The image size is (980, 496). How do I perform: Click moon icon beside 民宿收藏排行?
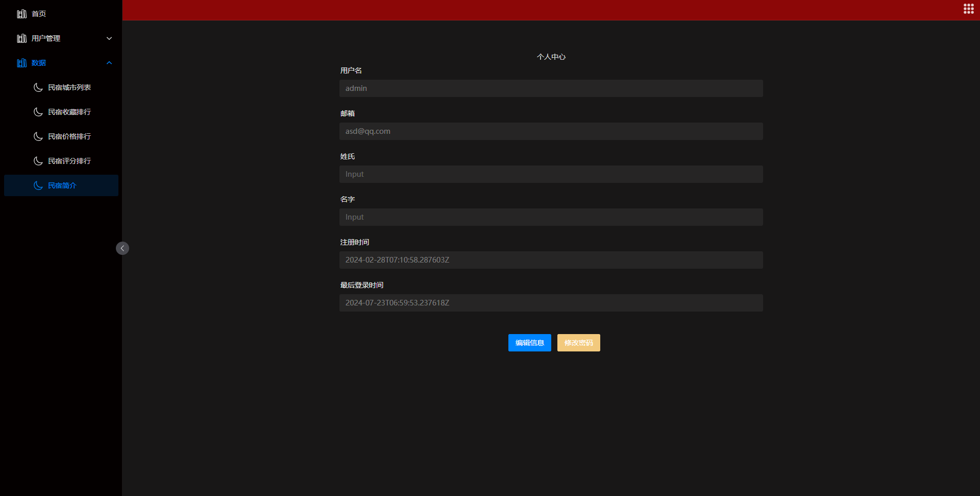coord(38,112)
